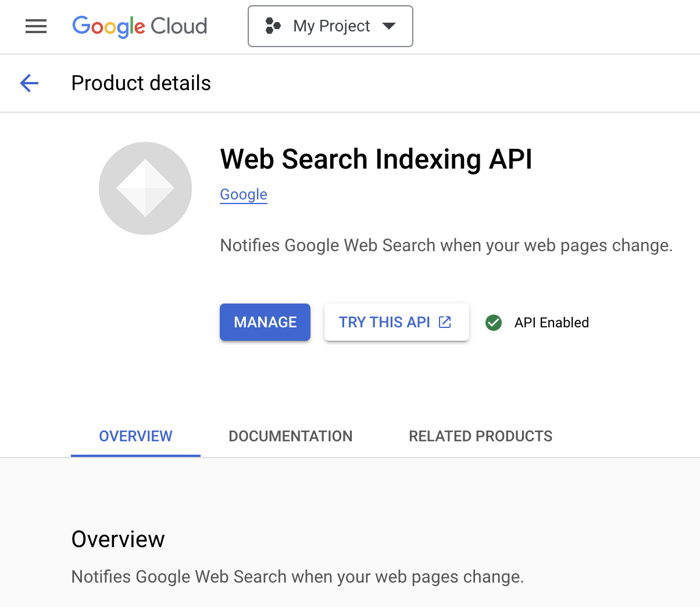Screen dimensions: 700x607
Task: Click the blue back arrow icon
Action: tap(29, 83)
